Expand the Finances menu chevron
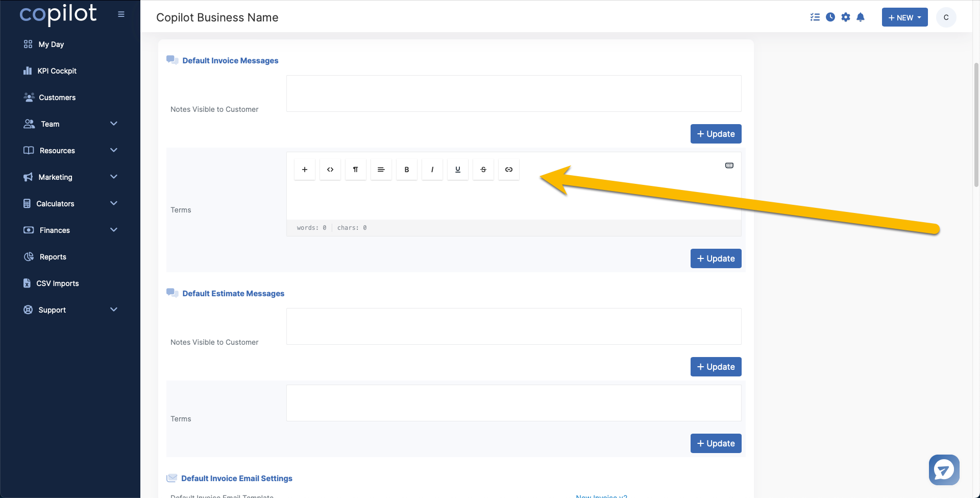 tap(114, 230)
